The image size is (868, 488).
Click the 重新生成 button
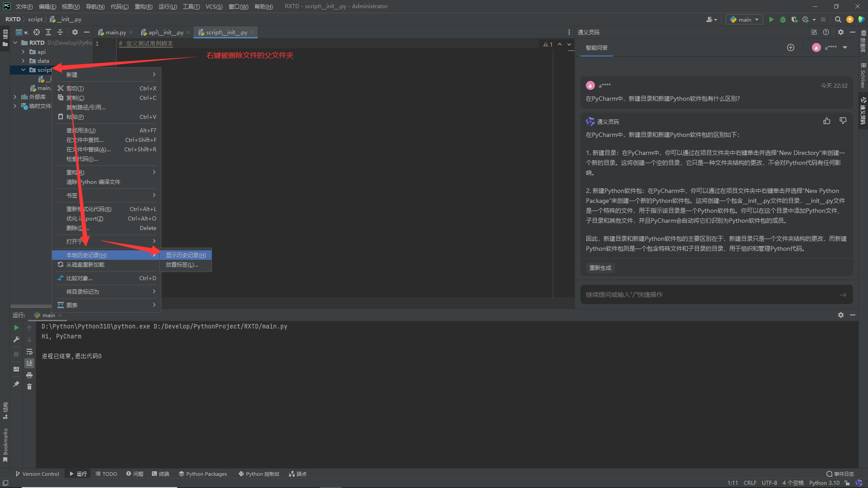[600, 268]
